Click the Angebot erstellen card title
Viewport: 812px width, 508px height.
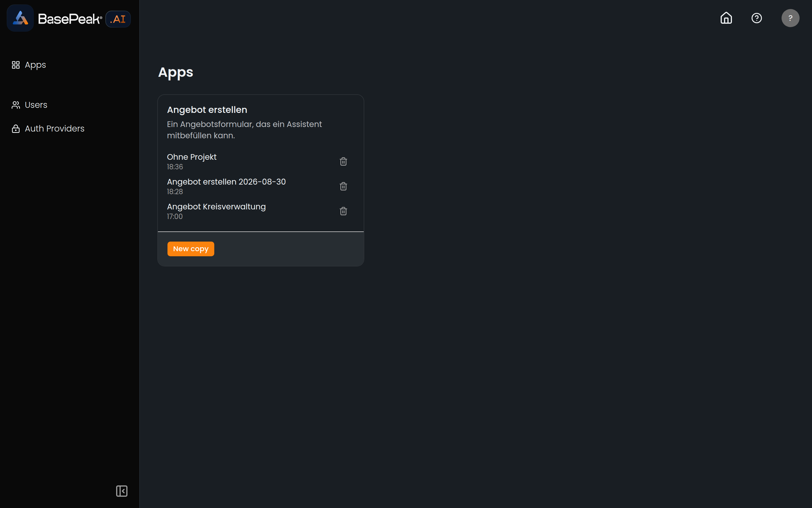coord(207,110)
